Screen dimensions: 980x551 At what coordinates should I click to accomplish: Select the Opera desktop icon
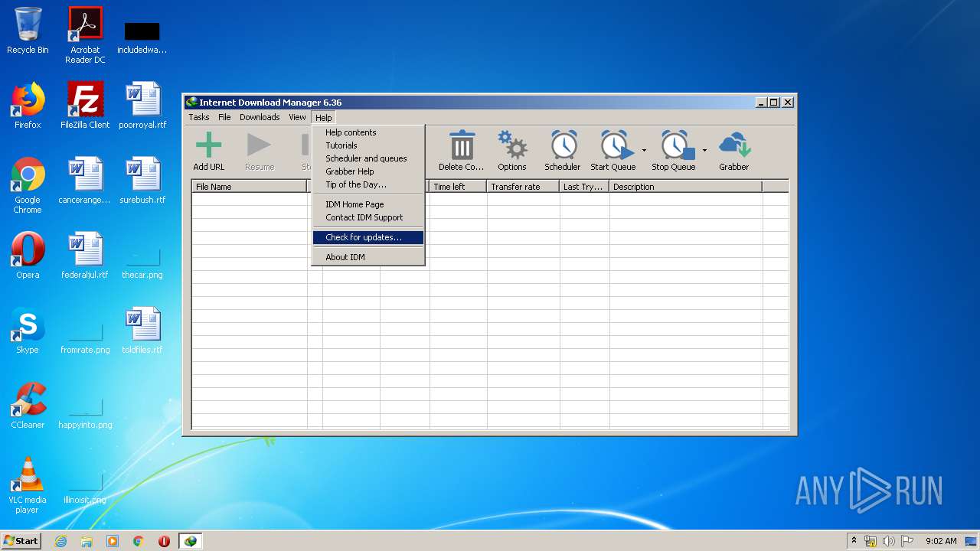[x=28, y=256]
